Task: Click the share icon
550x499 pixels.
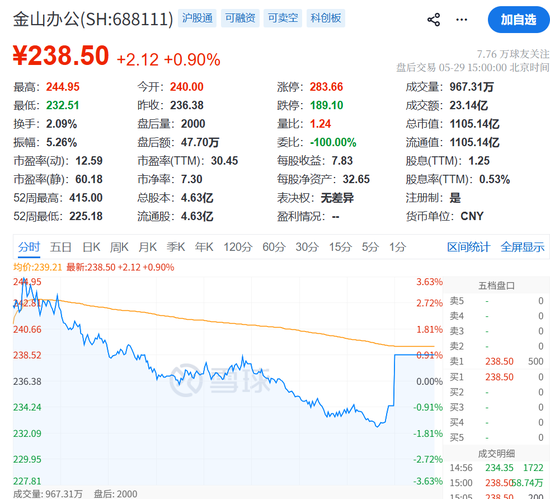Action: pyautogui.click(x=434, y=20)
